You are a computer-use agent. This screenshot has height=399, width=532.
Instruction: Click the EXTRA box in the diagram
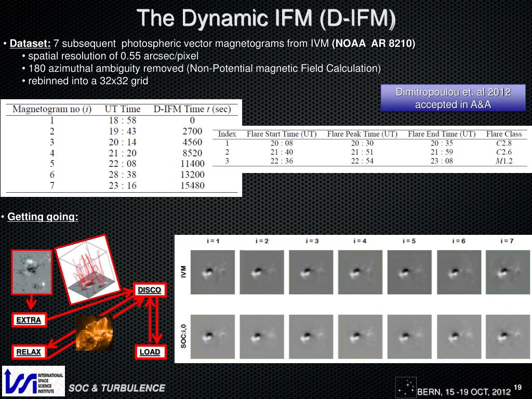[29, 320]
